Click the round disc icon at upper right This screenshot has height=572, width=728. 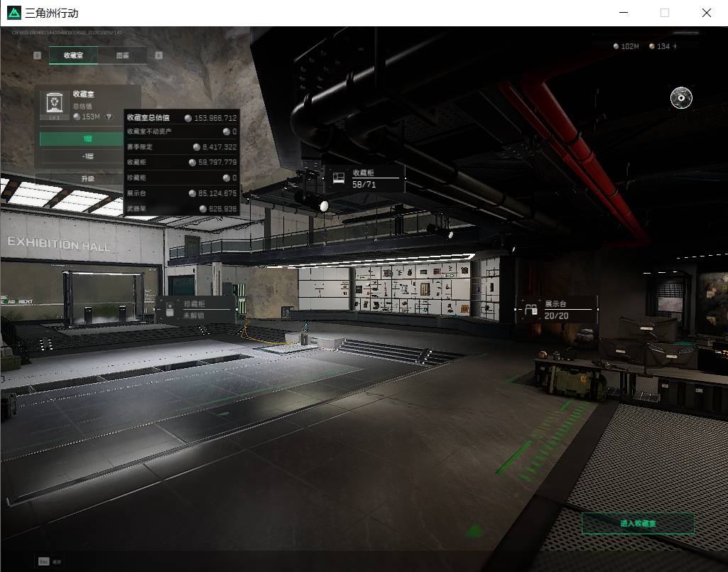pyautogui.click(x=681, y=97)
